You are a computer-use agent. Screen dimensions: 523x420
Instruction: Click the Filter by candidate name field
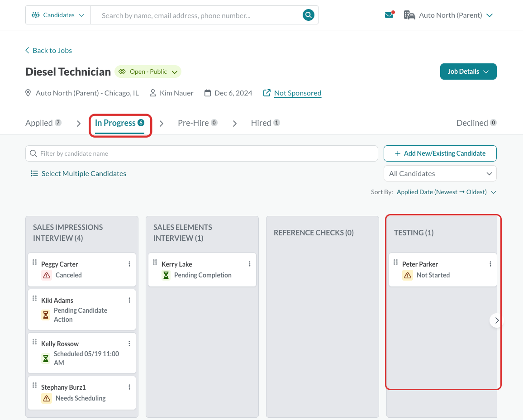[x=202, y=153]
